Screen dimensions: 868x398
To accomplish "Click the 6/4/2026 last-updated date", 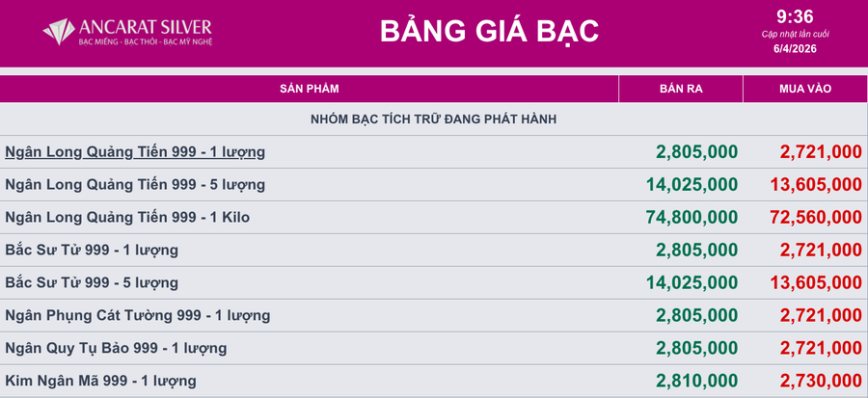I will coord(795,50).
